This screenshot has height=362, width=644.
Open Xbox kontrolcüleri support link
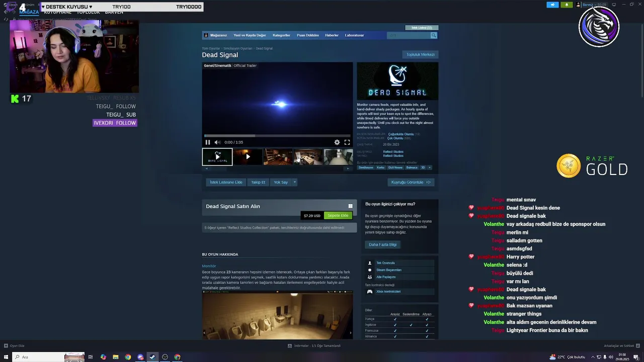pos(388,292)
